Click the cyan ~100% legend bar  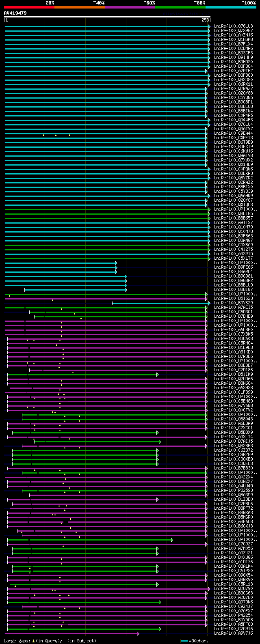coord(231,7)
